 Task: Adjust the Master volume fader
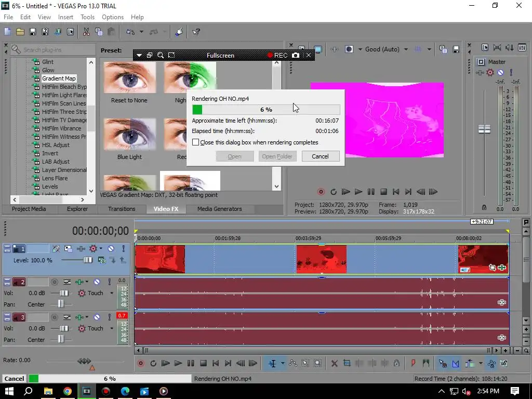point(484,129)
